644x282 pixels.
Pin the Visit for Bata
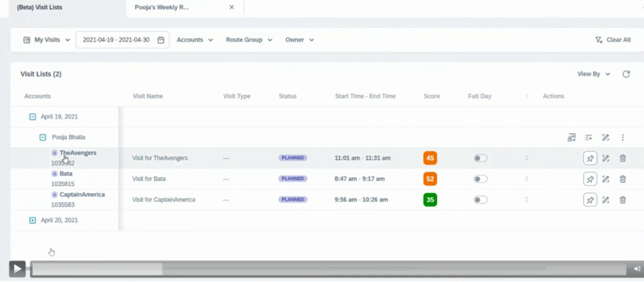(590, 179)
